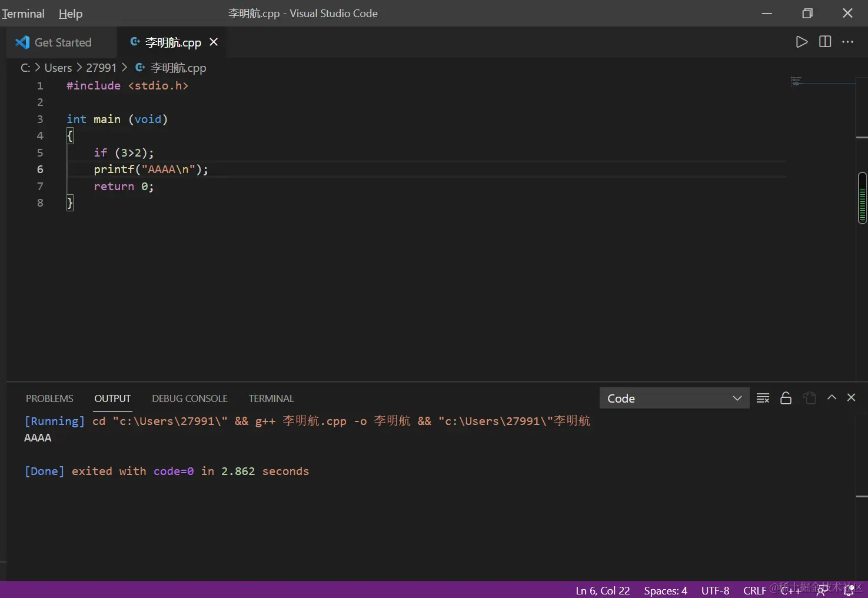Split the editor to the right
Screen dimensions: 868x598
(x=825, y=42)
